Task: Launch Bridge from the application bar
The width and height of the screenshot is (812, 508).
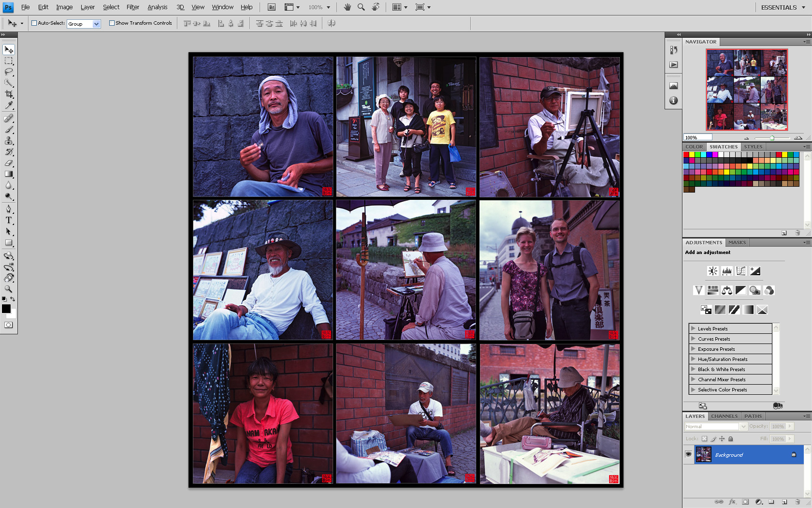Action: [x=272, y=7]
